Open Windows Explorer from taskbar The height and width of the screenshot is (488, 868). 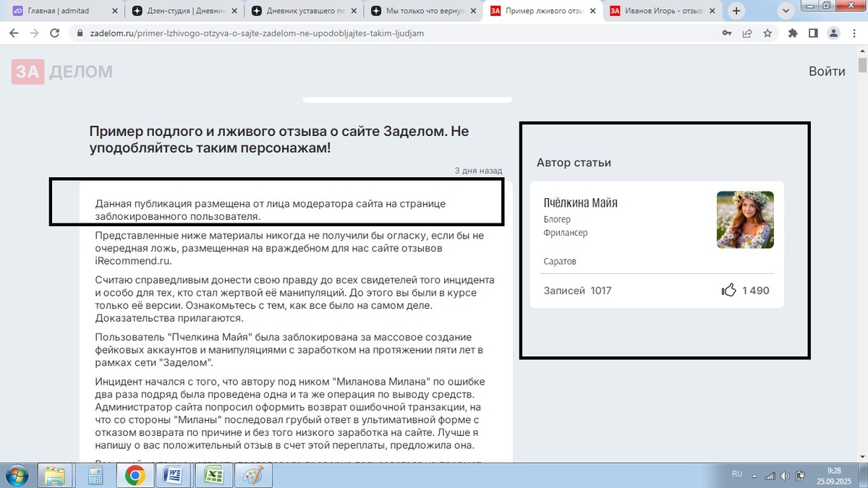pos(55,476)
